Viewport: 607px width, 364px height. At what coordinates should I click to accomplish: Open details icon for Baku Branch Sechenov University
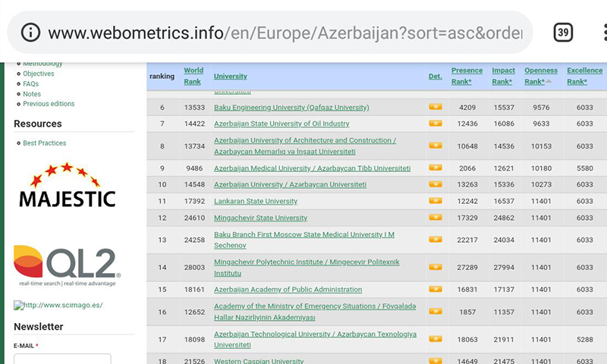coord(436,240)
